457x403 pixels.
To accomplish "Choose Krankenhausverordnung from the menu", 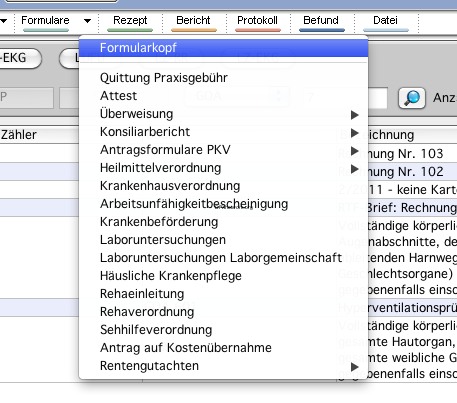I will click(223, 186).
